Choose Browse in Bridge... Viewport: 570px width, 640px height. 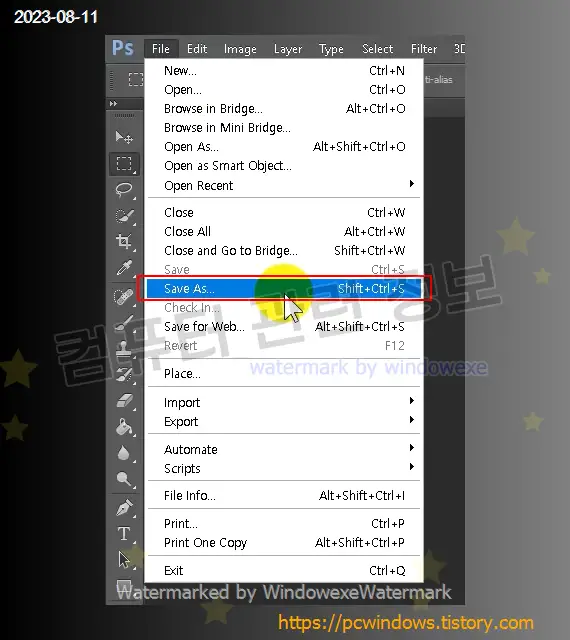[x=284, y=109]
